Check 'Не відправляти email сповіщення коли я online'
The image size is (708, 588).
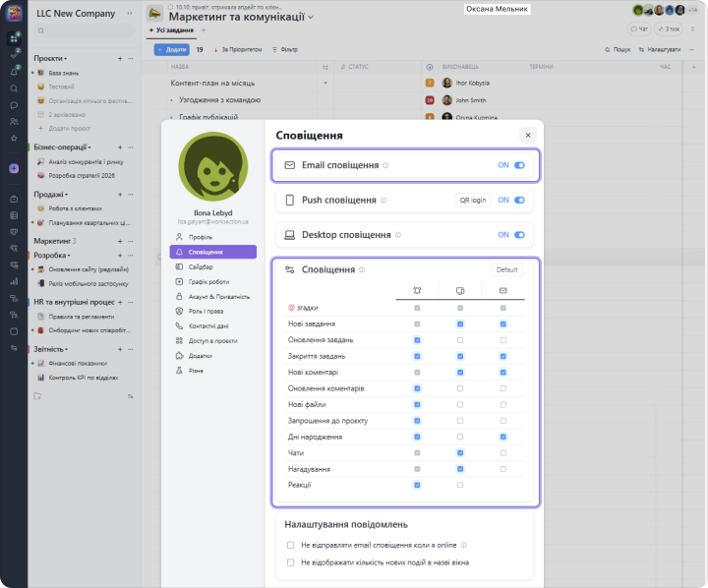(290, 545)
